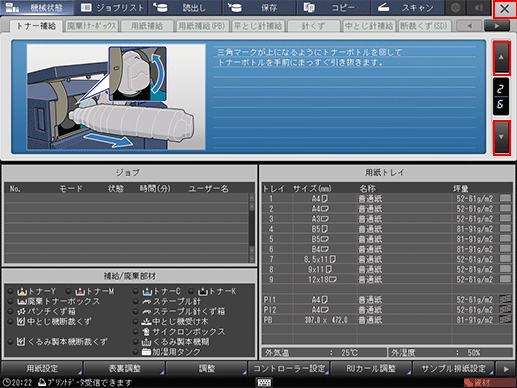This screenshot has height=388, width=517.
Task: Select the 保存 store function
Action: (259, 7)
